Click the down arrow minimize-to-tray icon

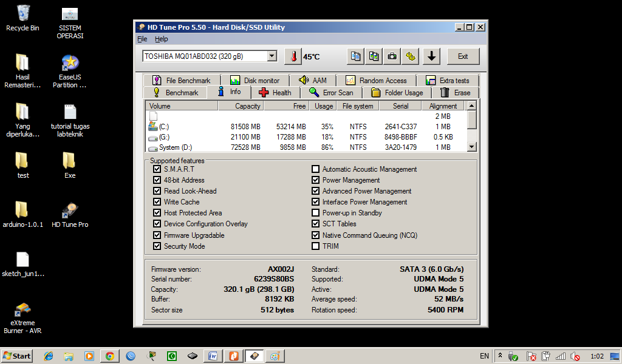click(432, 56)
